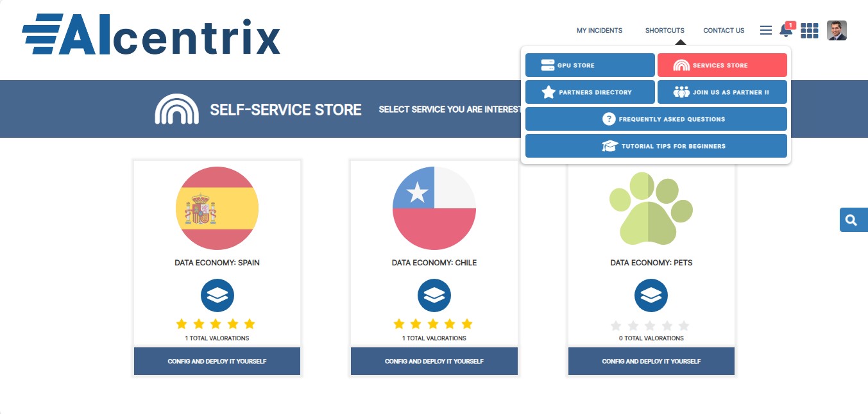Viewport: 868px width, 414px height.
Task: Rate Pets service with fifth star
Action: coord(684,326)
